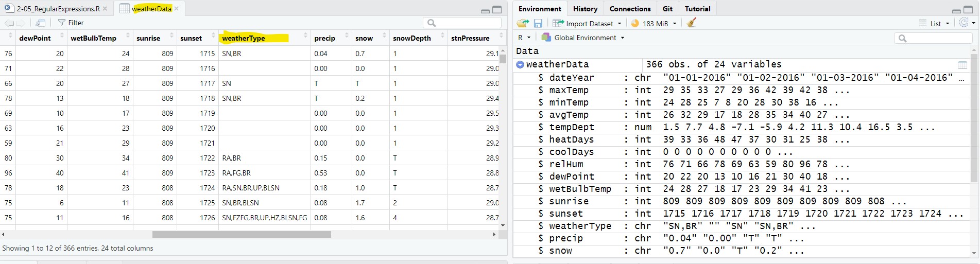
Task: Click the horizontal scrollbar of the data table
Action: pyautogui.click(x=242, y=234)
